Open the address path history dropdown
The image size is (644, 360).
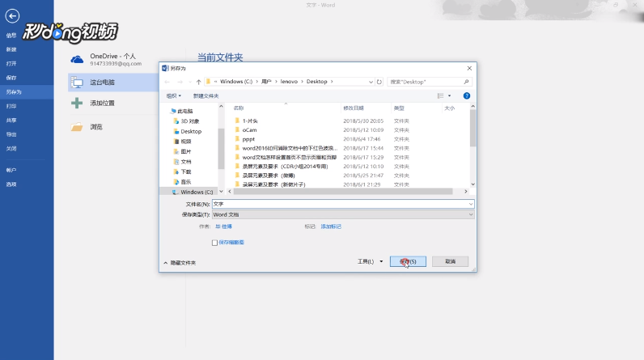pyautogui.click(x=371, y=82)
